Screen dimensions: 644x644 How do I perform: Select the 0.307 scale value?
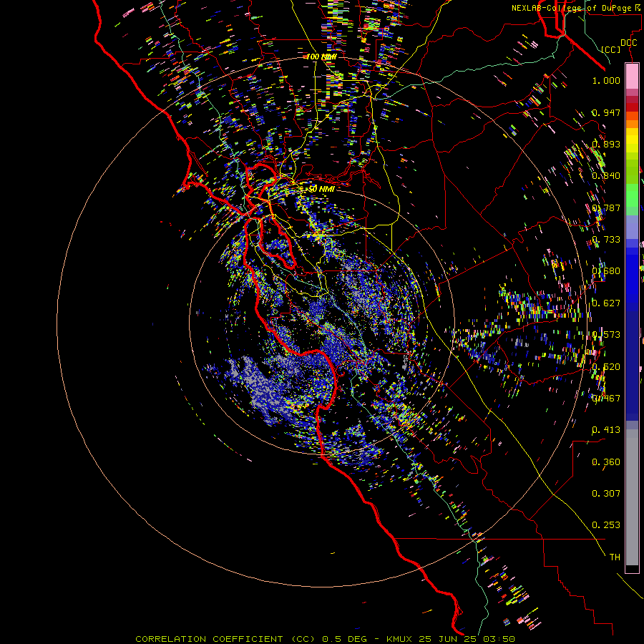point(606,493)
